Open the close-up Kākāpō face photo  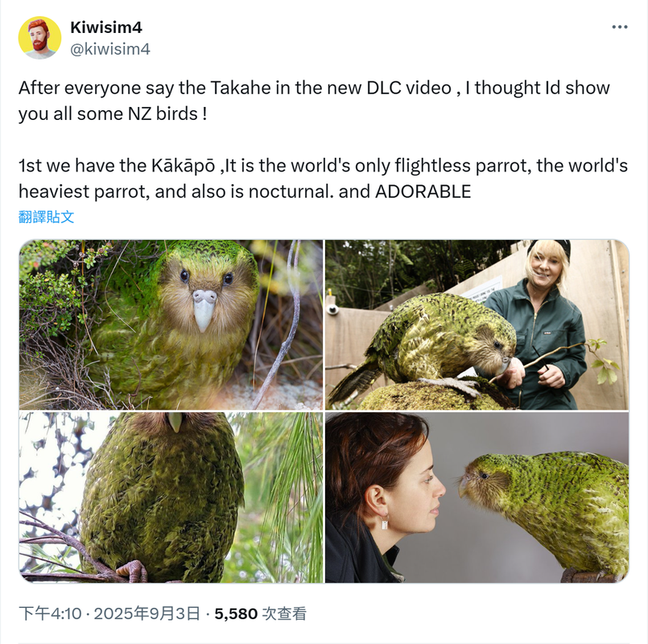[171, 324]
